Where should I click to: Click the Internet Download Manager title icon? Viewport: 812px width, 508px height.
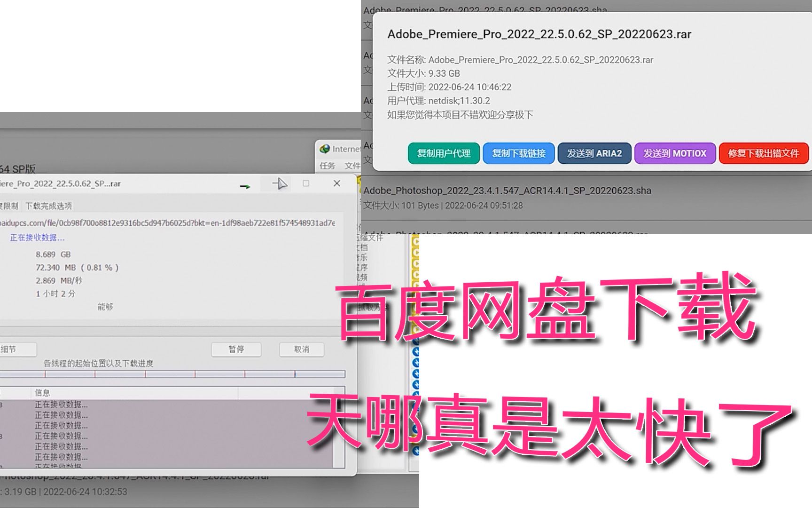click(x=325, y=149)
